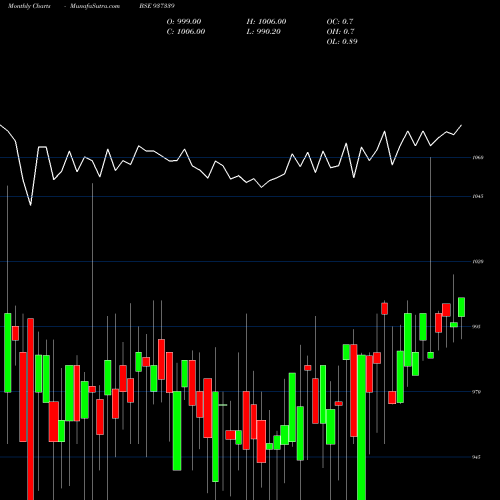The height and width of the screenshot is (500, 500).
Task: Click the last green candle at chart's right end
Action: (461, 307)
